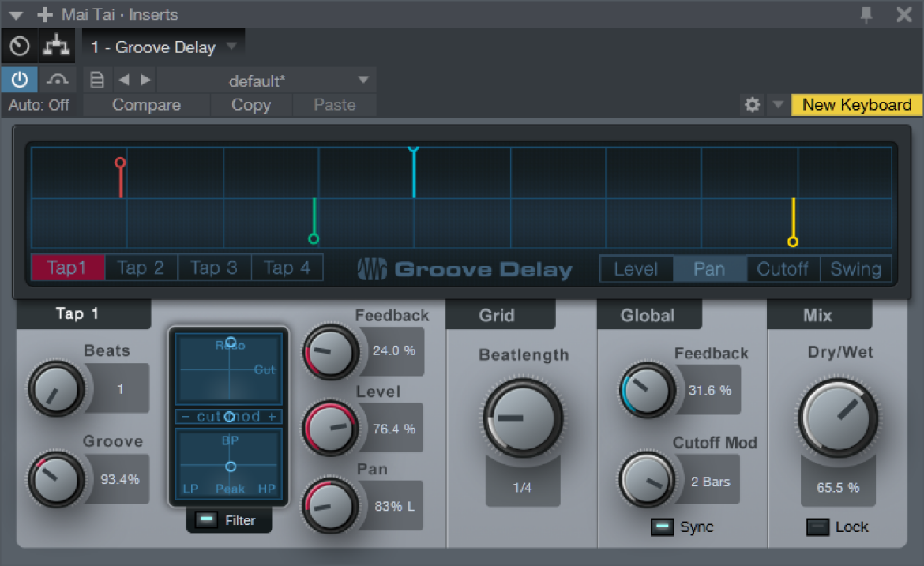Click the Tap 1 Beats knob
Viewport: 924px width, 566px height.
(57, 389)
